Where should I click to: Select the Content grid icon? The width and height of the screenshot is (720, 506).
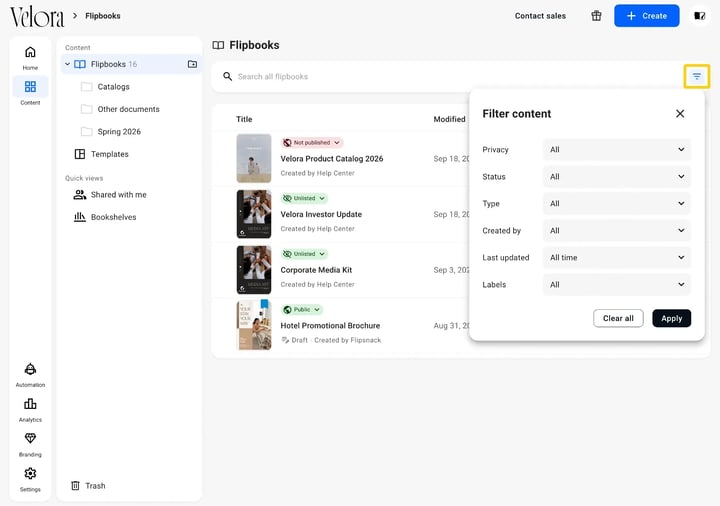tap(30, 86)
